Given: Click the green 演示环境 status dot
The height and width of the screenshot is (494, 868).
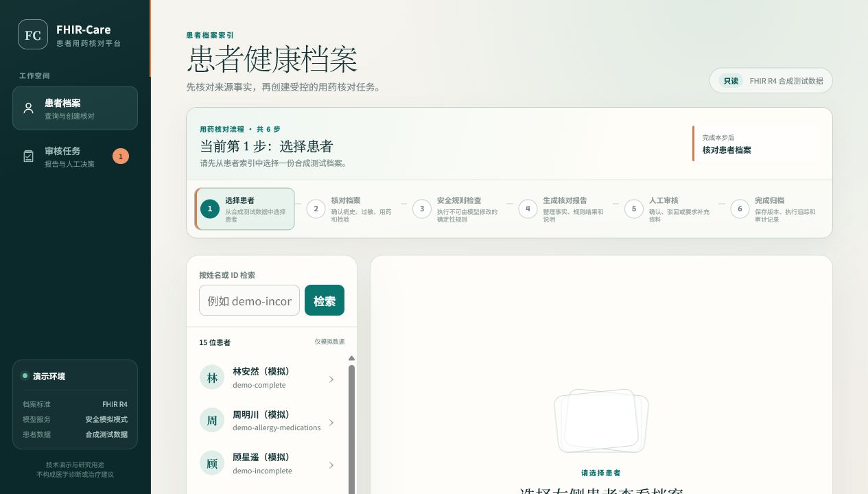Looking at the screenshot, I should tap(25, 376).
